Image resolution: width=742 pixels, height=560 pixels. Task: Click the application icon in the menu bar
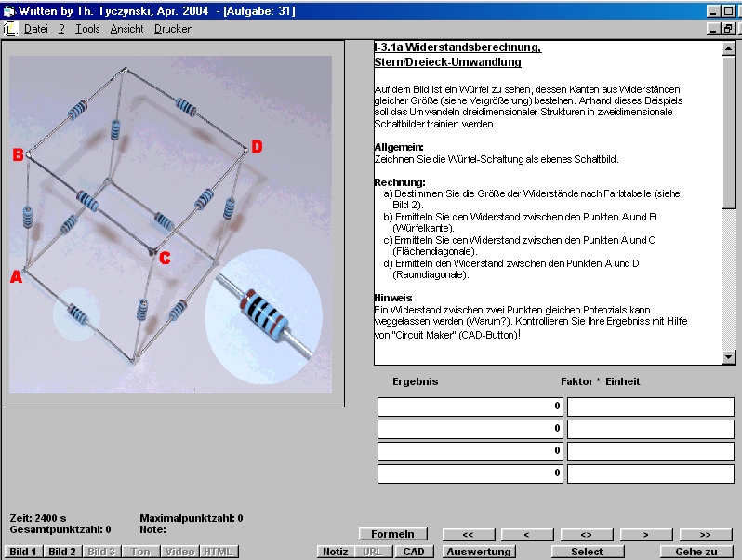9,29
